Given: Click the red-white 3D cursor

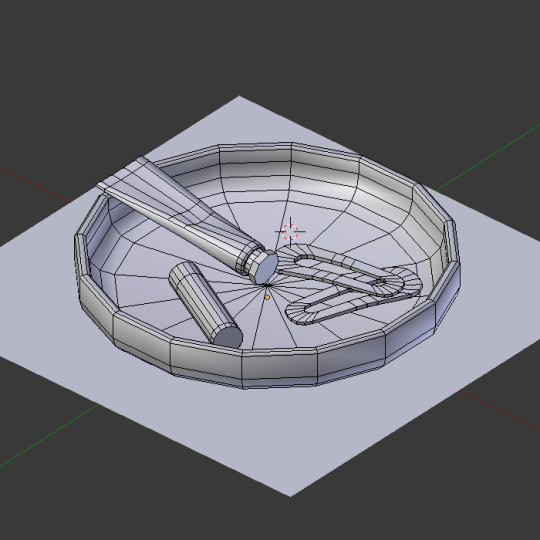Looking at the screenshot, I should point(290,232).
